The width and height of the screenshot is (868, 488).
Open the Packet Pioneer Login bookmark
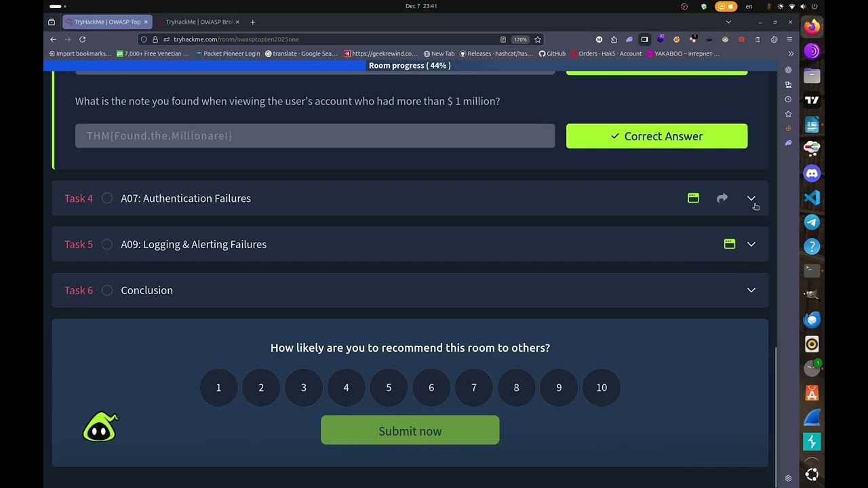[x=227, y=54]
